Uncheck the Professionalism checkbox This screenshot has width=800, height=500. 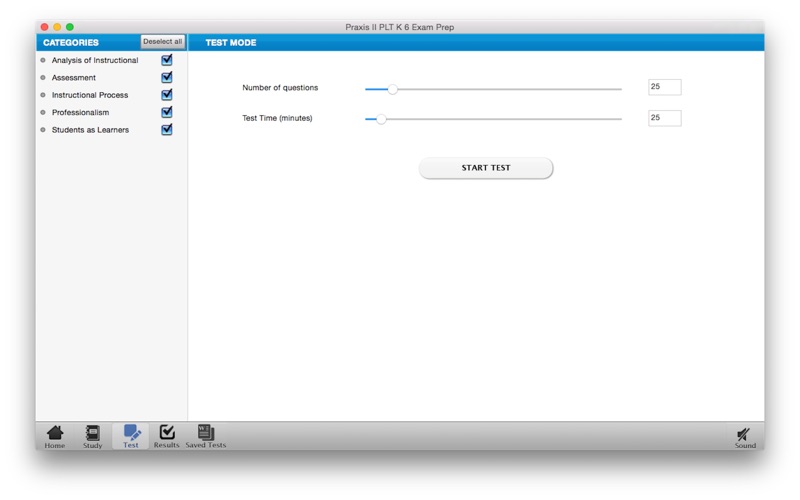click(x=167, y=112)
